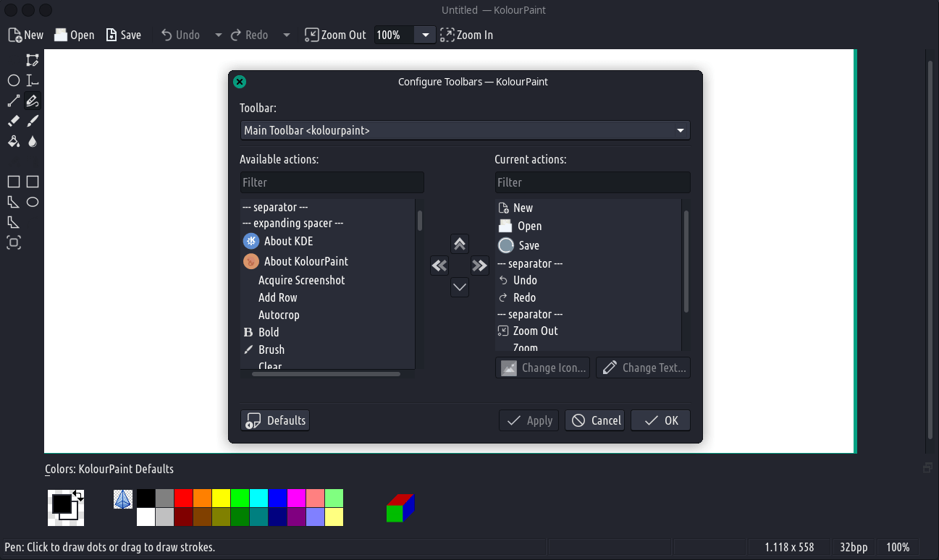Click Zoom In in the main toolbar
This screenshot has height=560, width=939.
[x=467, y=35]
